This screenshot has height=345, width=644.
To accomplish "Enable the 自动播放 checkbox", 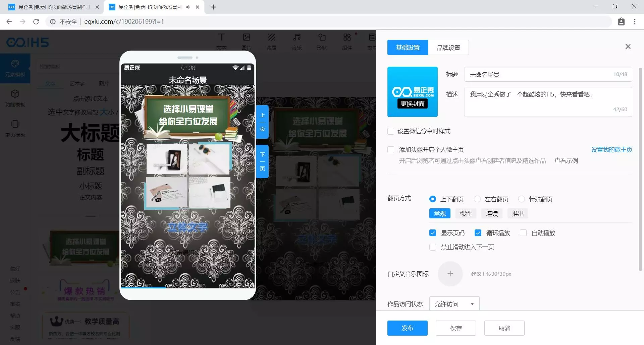I will pos(523,233).
